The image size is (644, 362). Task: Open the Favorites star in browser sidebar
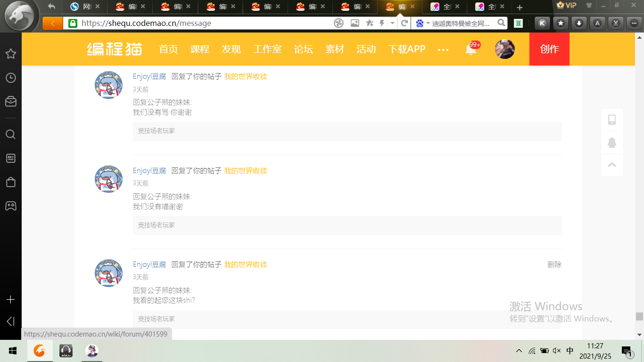(10, 54)
